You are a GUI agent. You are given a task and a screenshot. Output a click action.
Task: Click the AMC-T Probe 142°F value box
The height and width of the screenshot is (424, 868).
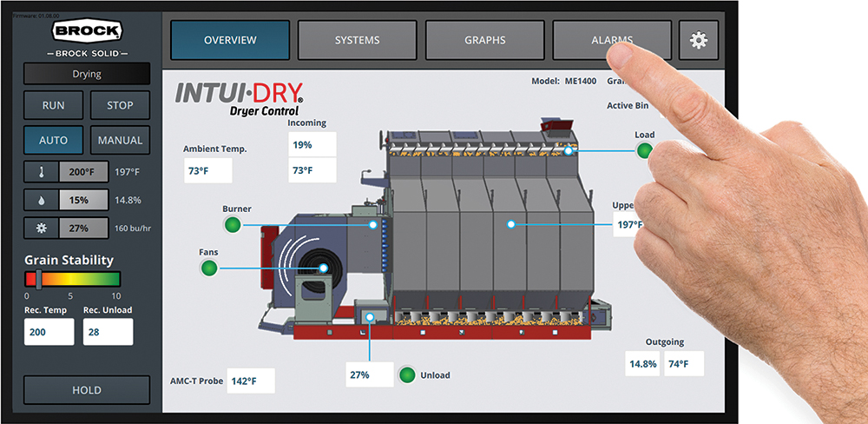coord(251,381)
